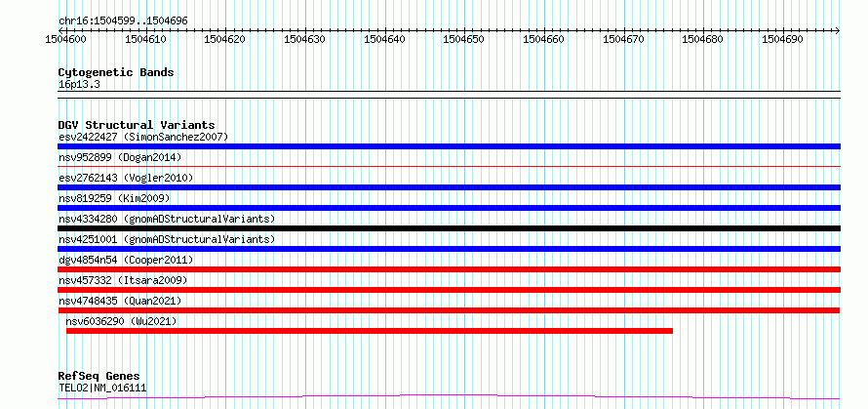Click the TELO2|NM_016111 gene label
This screenshot has height=409, width=868.
click(102, 388)
